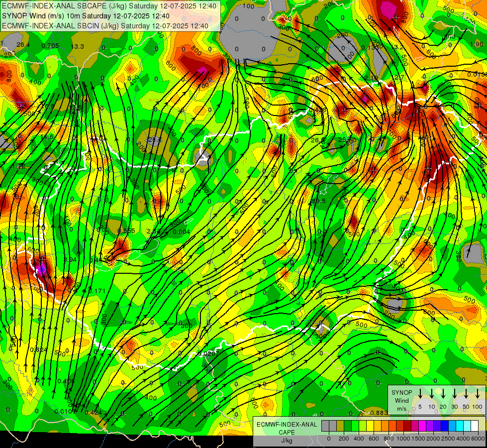This screenshot has height=448, width=487.
Task: Click the SYNOP Wind 10m header line
Action: [86, 16]
